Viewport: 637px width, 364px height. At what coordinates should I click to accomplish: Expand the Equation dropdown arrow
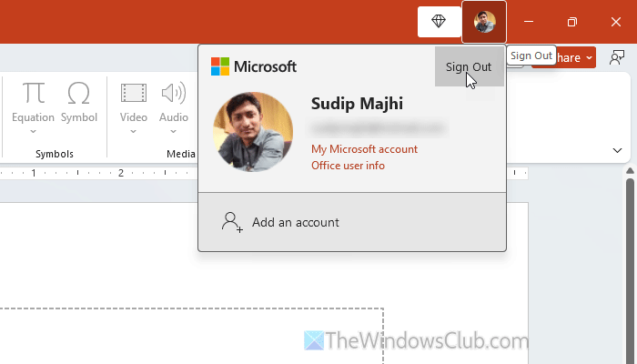pos(34,131)
